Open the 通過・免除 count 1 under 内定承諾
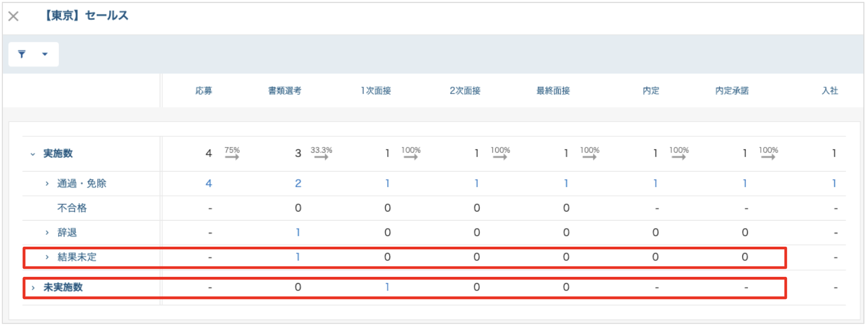The height and width of the screenshot is (325, 868). coord(745,184)
